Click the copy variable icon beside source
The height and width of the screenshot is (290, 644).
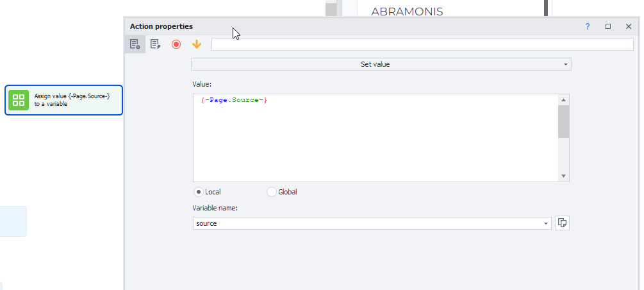click(562, 223)
